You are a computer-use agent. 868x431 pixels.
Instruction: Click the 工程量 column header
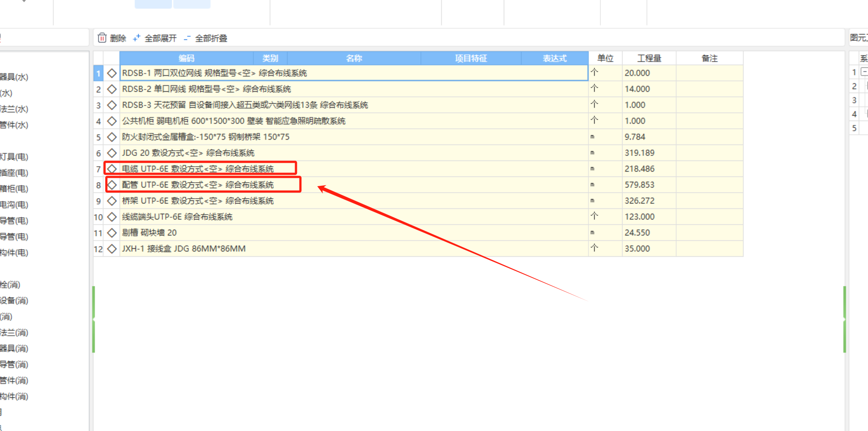[649, 58]
